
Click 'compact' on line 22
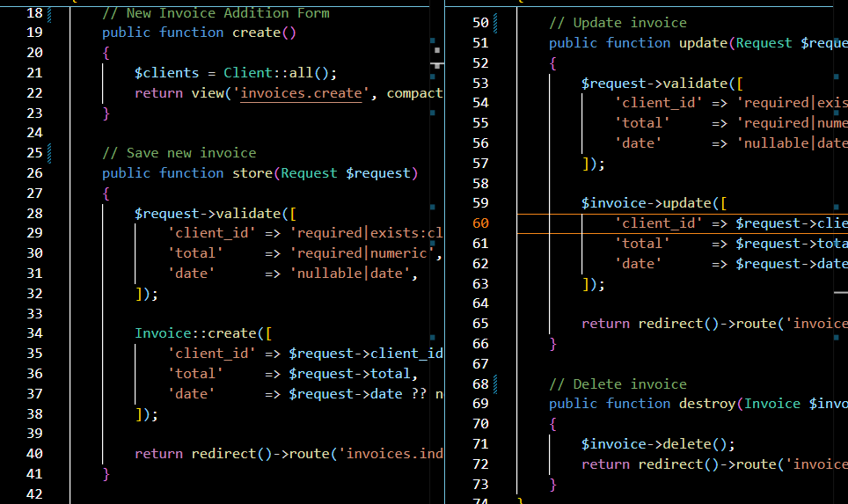click(x=414, y=93)
